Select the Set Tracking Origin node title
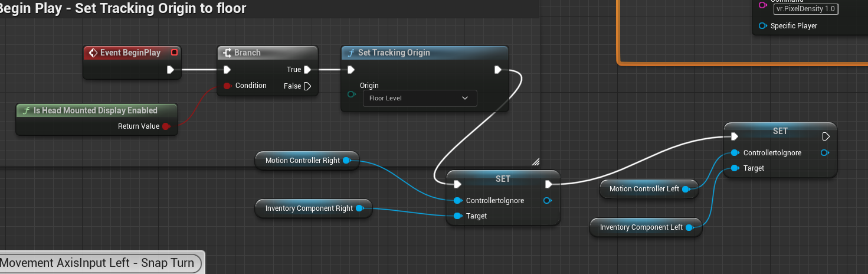This screenshot has width=868, height=274. [x=394, y=53]
